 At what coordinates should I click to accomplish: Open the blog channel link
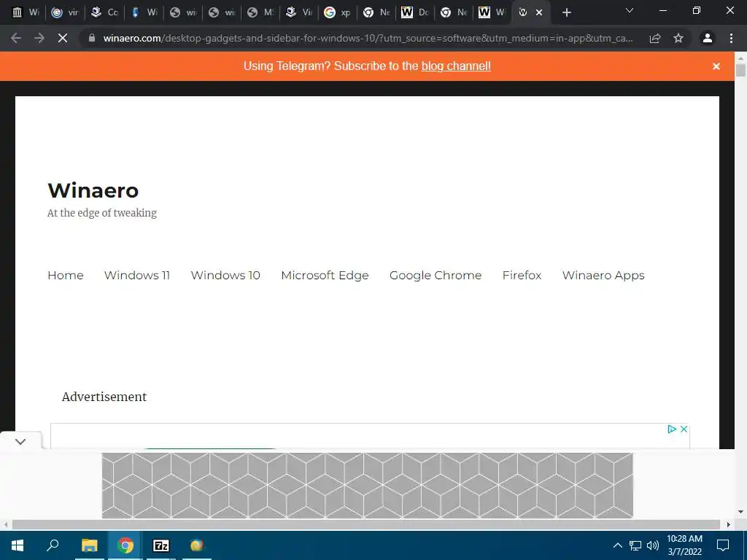pos(456,66)
